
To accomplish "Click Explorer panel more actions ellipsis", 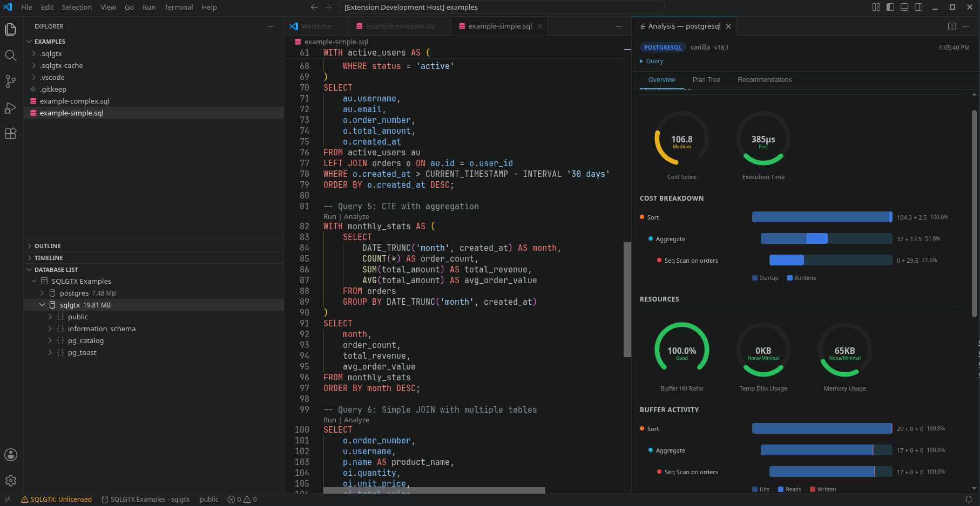I will (271, 26).
